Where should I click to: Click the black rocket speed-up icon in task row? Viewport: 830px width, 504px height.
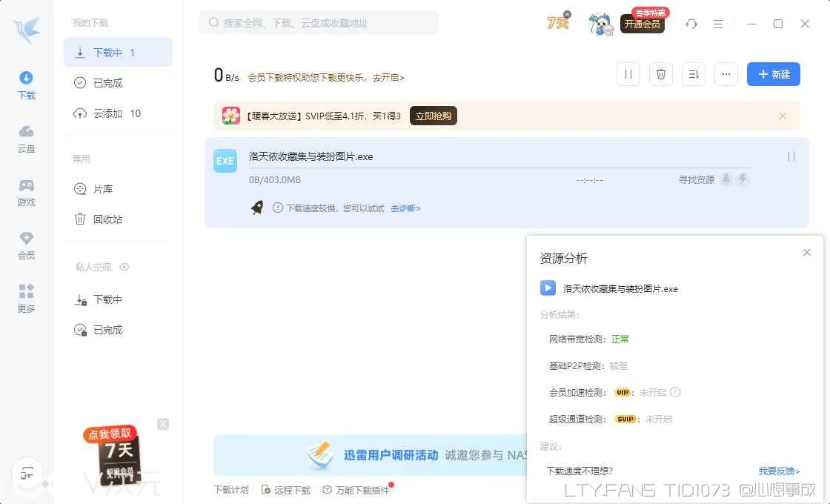pos(257,208)
